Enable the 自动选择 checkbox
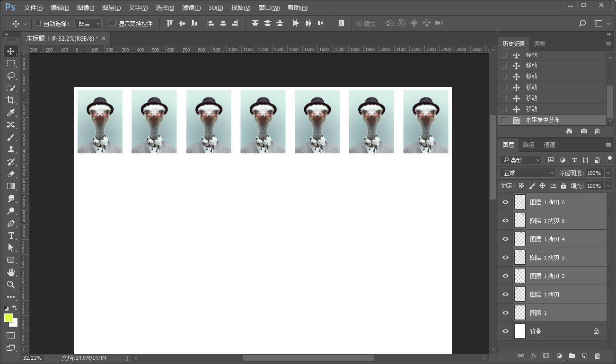The width and height of the screenshot is (616, 364). [x=38, y=23]
